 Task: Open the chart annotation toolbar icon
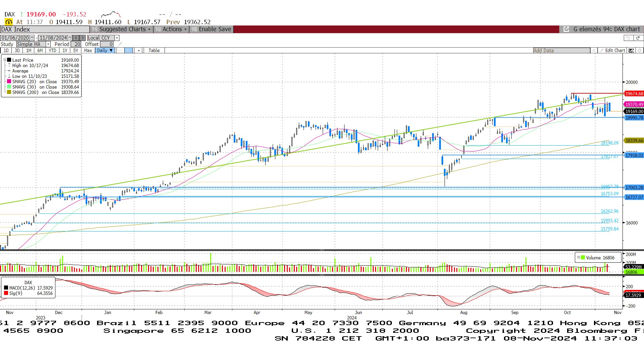click(631, 50)
